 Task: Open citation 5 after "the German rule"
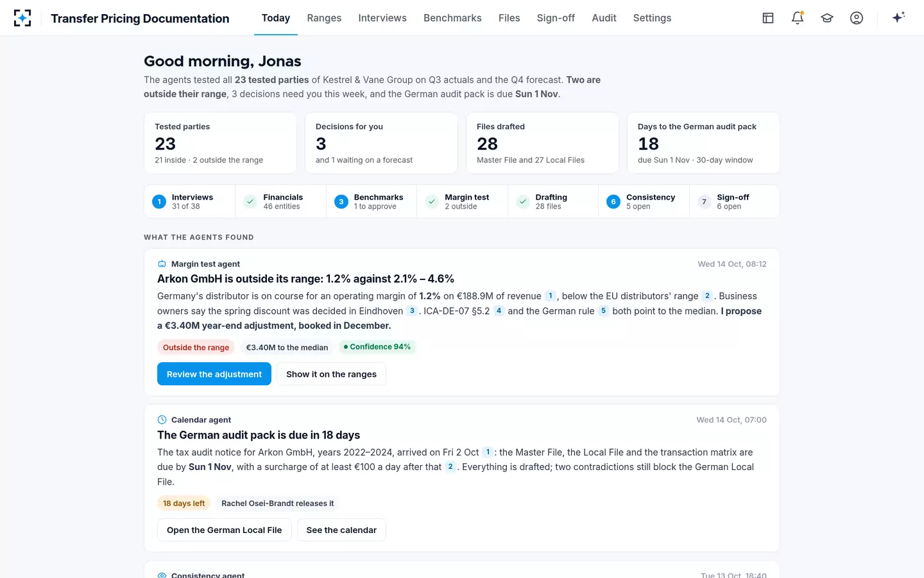pos(603,311)
